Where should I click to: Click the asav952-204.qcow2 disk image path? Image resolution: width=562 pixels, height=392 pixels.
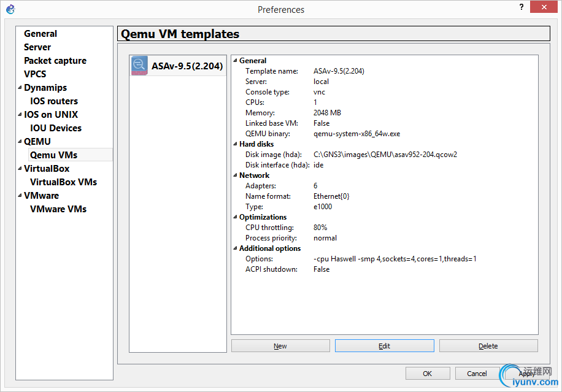pos(385,155)
